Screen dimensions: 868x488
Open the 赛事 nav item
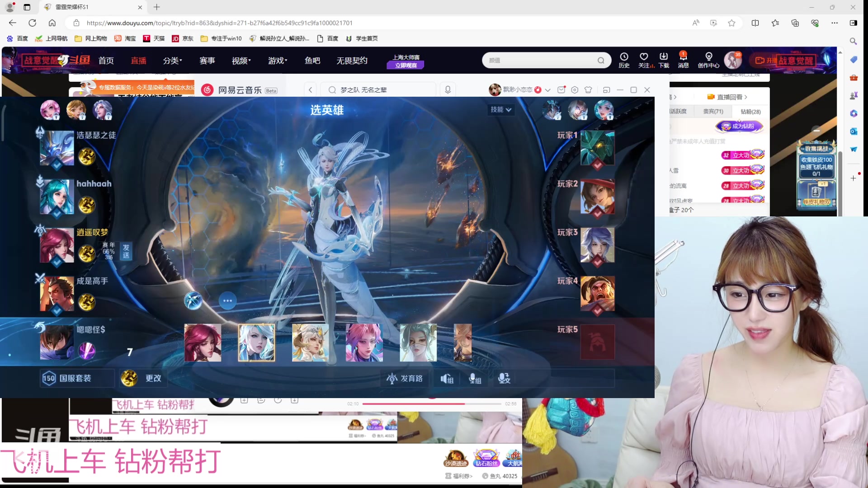pyautogui.click(x=207, y=61)
